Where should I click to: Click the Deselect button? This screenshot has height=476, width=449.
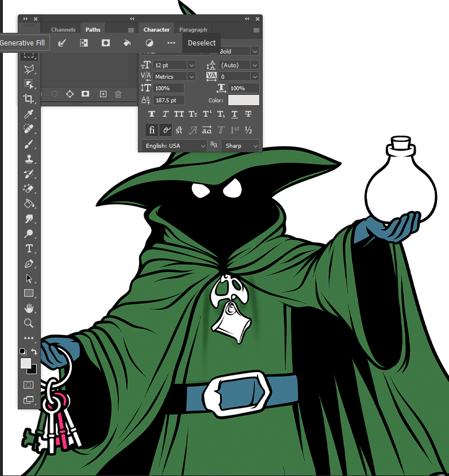202,43
